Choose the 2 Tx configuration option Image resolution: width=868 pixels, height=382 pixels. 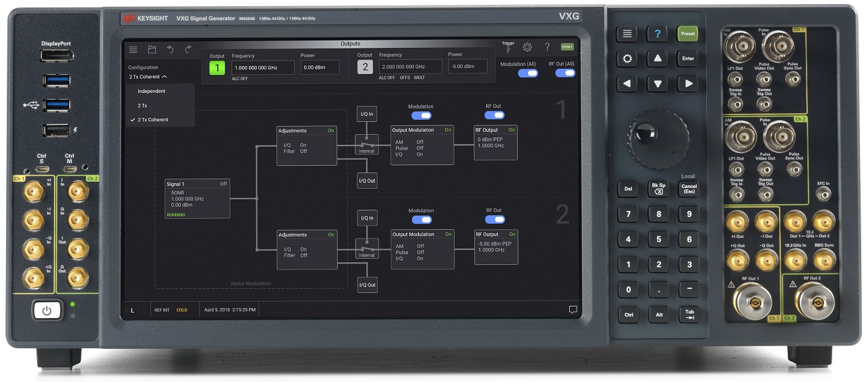click(142, 106)
